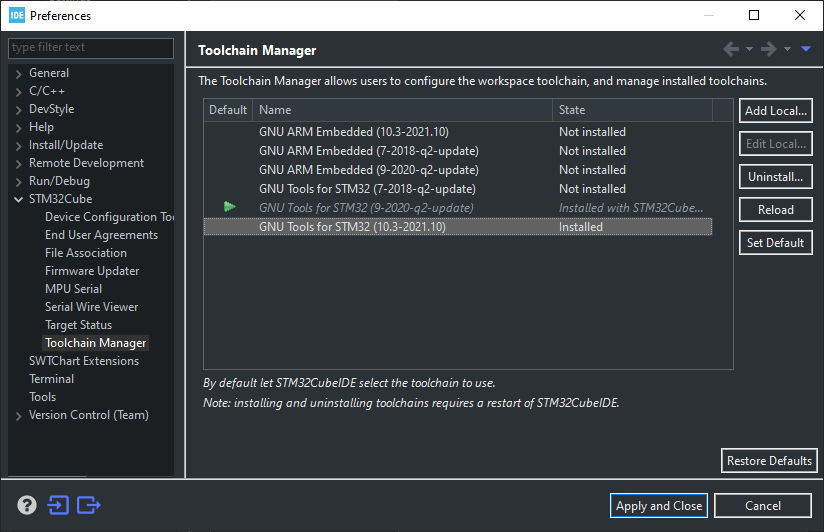824x532 pixels.
Task: Click the IDE icon in title bar
Action: pos(17,15)
